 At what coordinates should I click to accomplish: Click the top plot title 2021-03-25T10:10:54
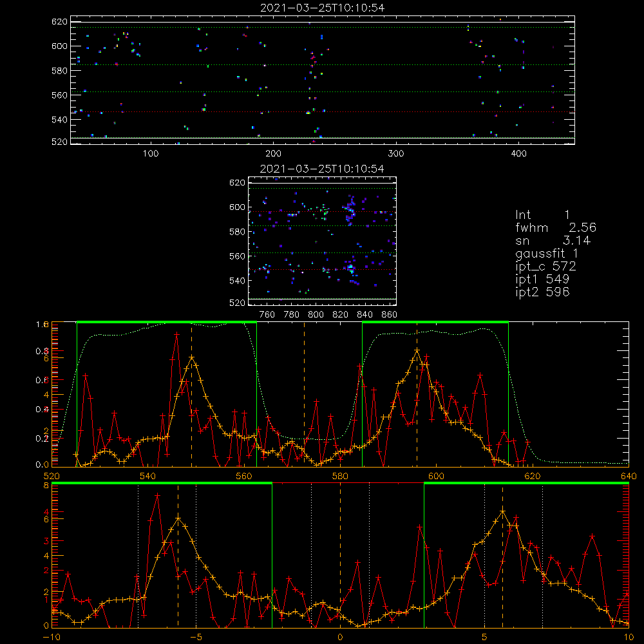coord(323,8)
